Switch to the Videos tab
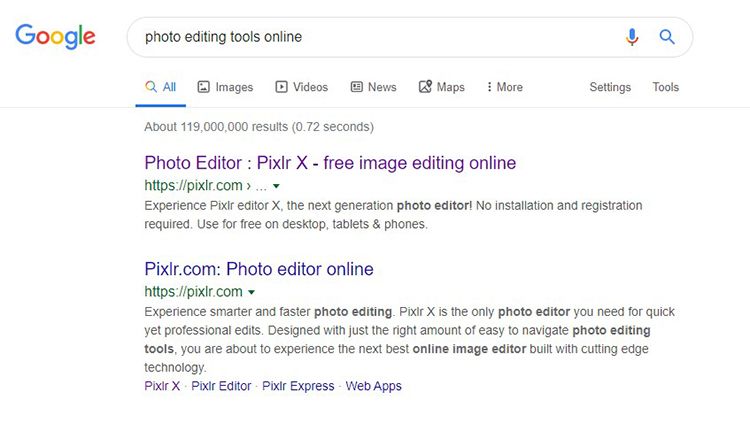This screenshot has height=423, width=750. (x=301, y=87)
